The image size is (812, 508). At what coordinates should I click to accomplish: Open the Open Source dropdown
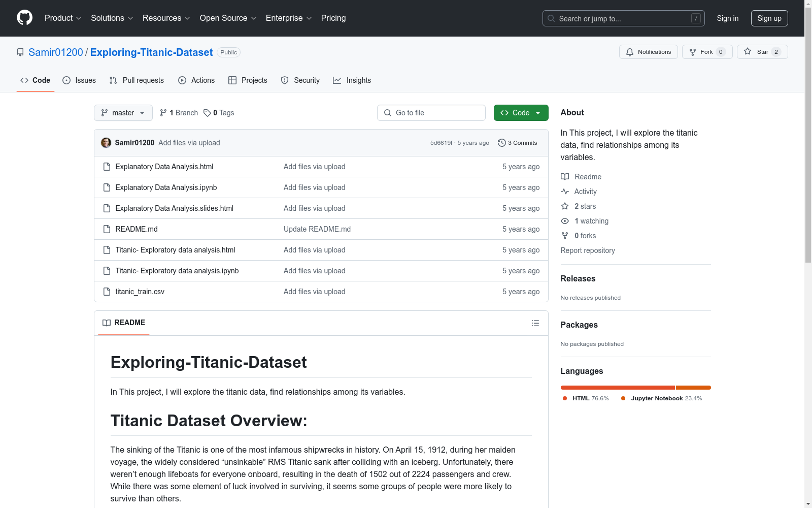tap(228, 18)
